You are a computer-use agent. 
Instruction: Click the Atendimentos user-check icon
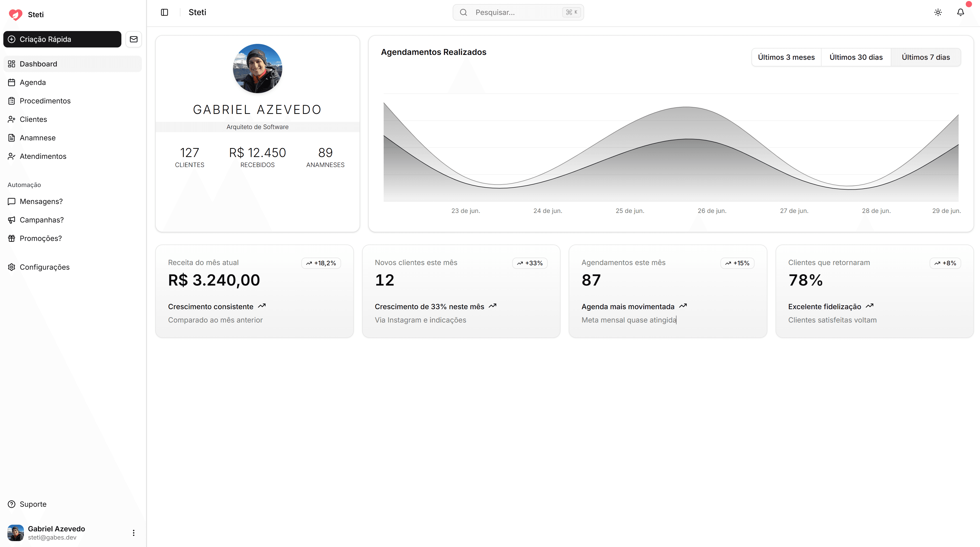[x=11, y=156]
